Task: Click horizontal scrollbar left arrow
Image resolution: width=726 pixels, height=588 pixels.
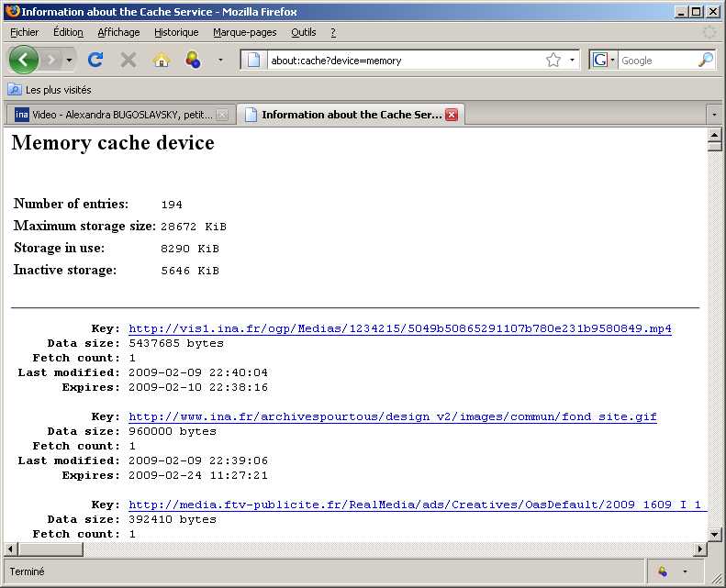Action: click(x=11, y=549)
